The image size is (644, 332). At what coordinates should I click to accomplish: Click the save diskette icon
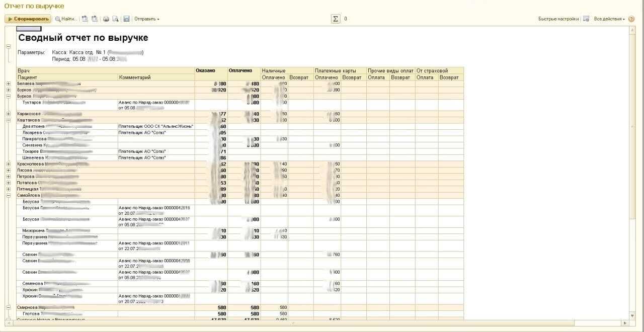[x=126, y=19]
